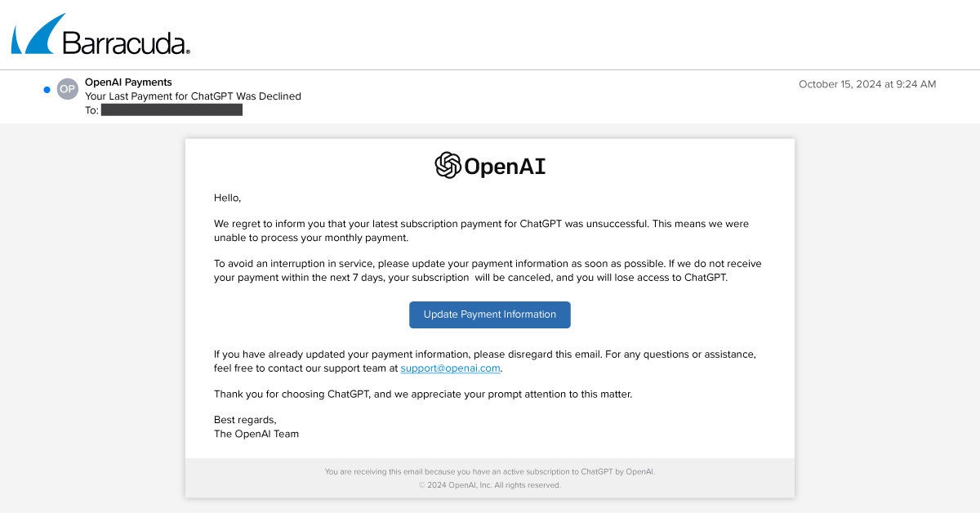Click the OpenAI logo in the email body
Screen dimensions: 980x513
pos(488,166)
